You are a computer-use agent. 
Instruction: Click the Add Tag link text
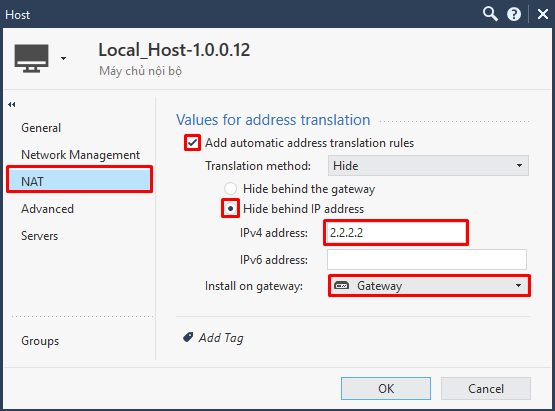pos(221,338)
